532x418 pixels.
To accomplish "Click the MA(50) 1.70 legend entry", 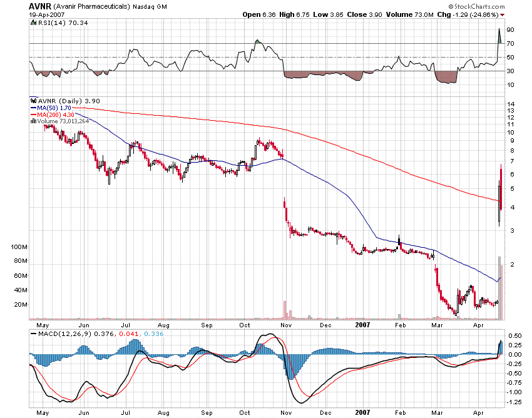I will (54, 108).
